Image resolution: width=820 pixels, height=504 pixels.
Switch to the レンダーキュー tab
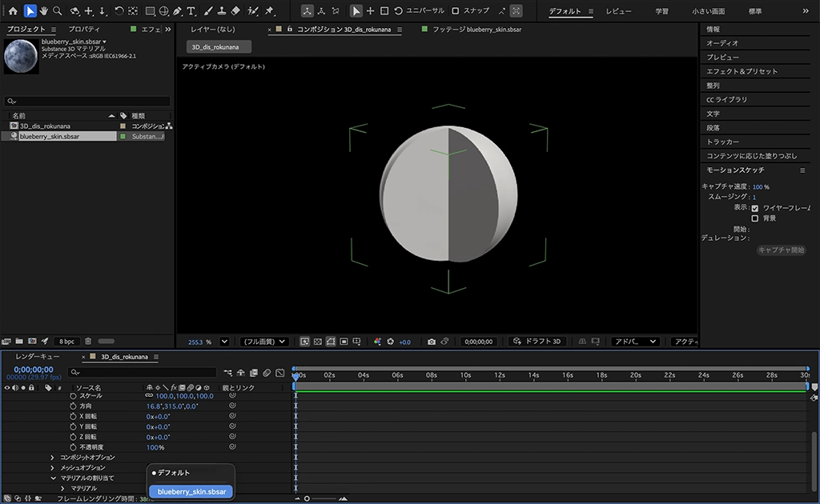38,357
